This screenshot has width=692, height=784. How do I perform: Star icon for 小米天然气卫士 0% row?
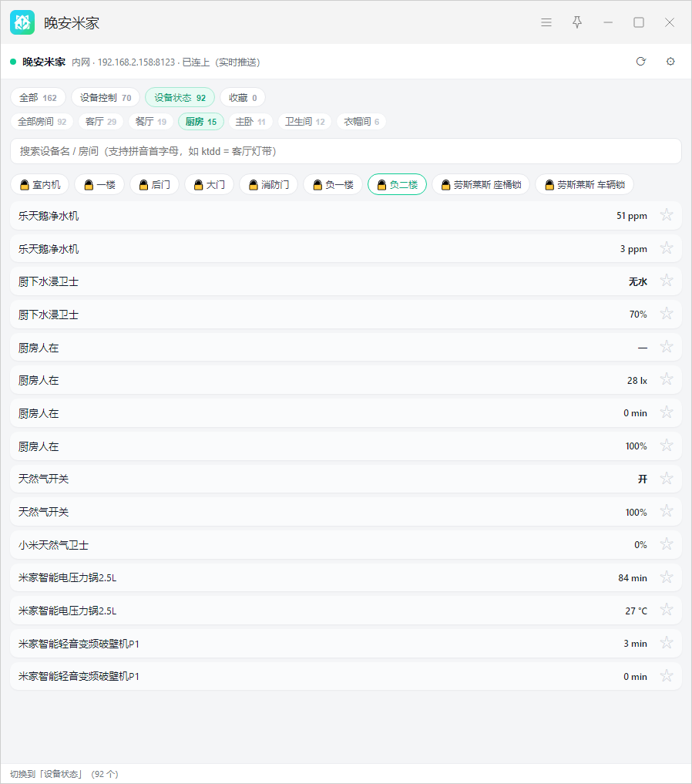(x=667, y=544)
